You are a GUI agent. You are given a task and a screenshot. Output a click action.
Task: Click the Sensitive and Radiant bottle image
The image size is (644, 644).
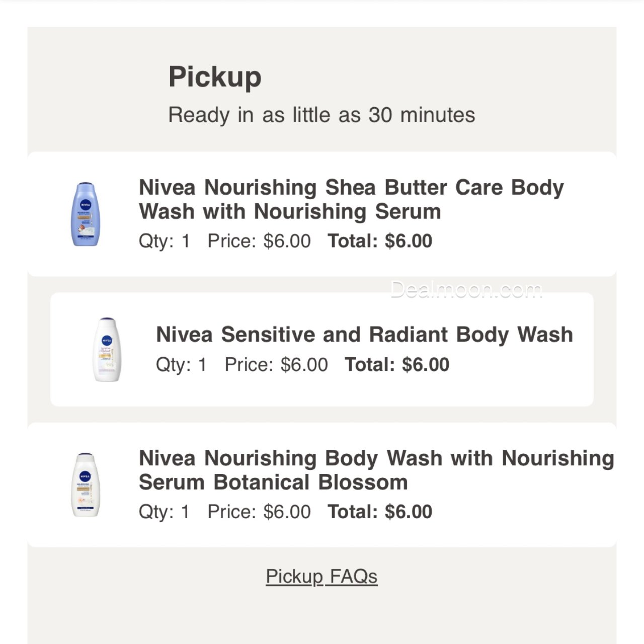pyautogui.click(x=107, y=350)
